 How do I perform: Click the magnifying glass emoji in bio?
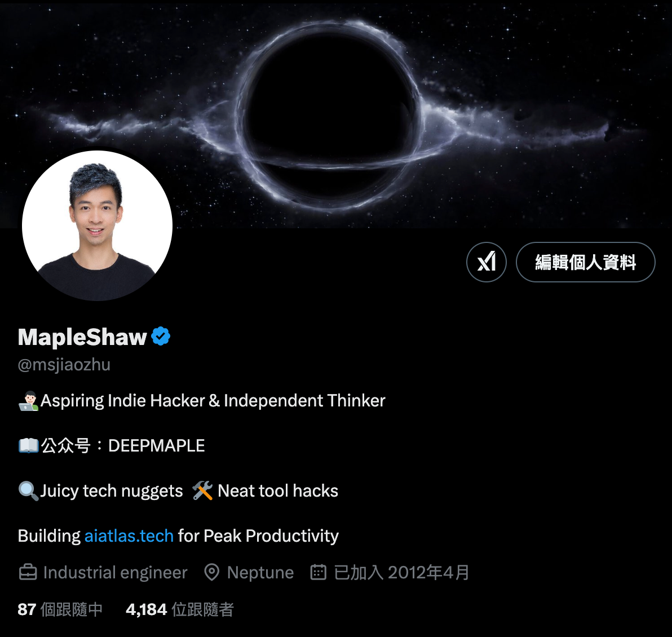(x=28, y=491)
